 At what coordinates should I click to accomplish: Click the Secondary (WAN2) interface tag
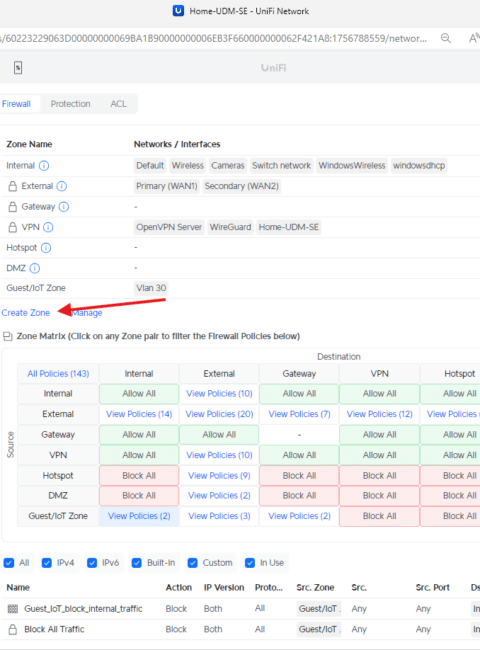point(242,186)
